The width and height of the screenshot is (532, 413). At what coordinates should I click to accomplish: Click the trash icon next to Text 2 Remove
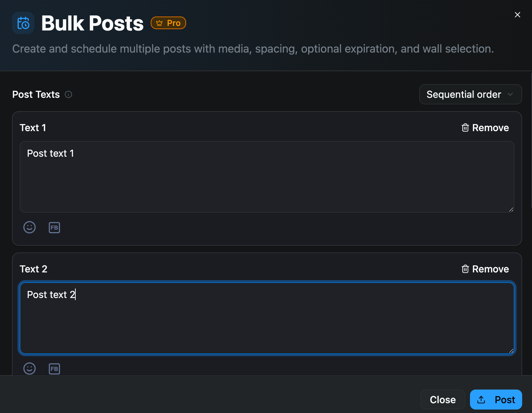coord(465,269)
